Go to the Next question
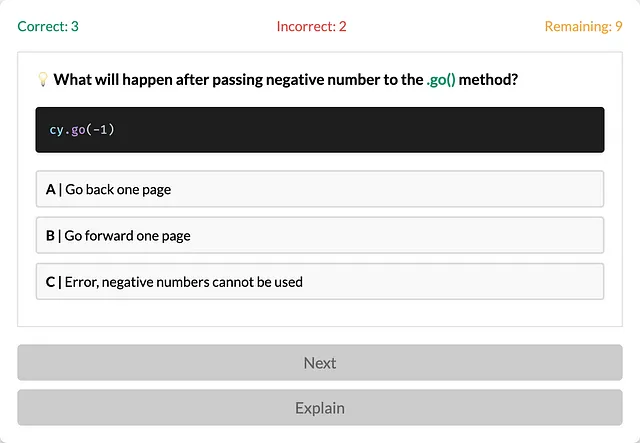The height and width of the screenshot is (443, 640). click(x=320, y=363)
